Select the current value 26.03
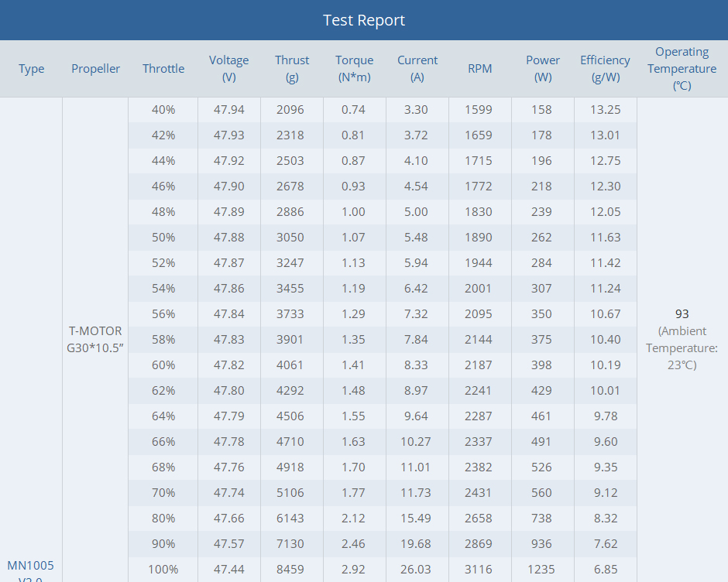 point(417,569)
